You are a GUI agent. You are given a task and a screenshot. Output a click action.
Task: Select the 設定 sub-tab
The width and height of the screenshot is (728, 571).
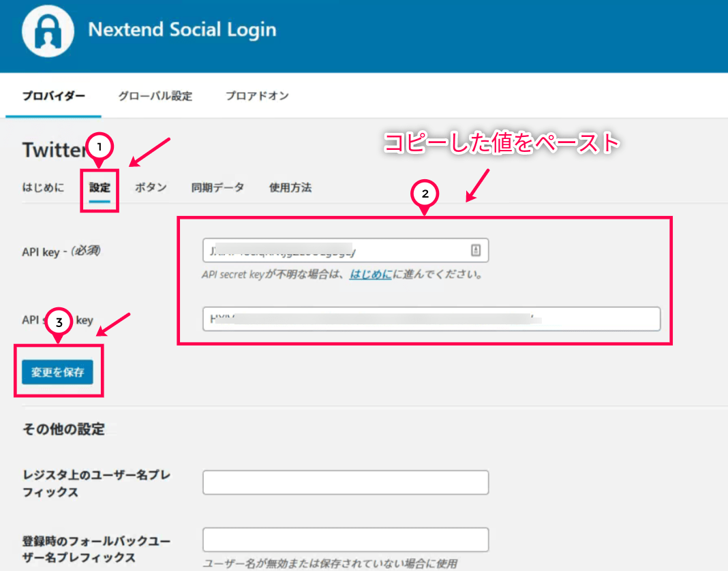[100, 187]
